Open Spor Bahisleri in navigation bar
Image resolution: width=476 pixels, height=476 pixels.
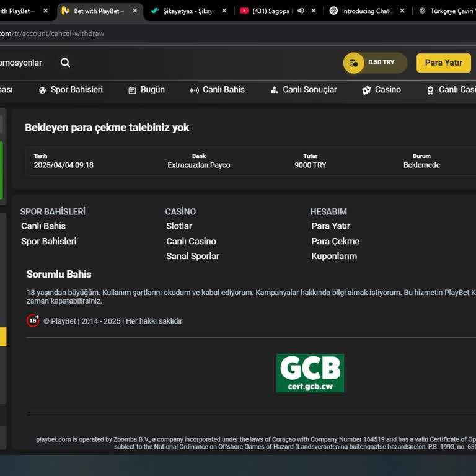tap(76, 90)
